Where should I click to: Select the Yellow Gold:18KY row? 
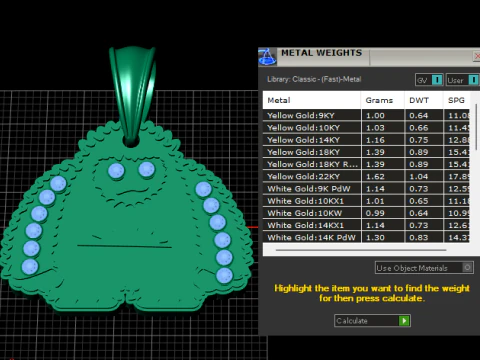(x=366, y=152)
